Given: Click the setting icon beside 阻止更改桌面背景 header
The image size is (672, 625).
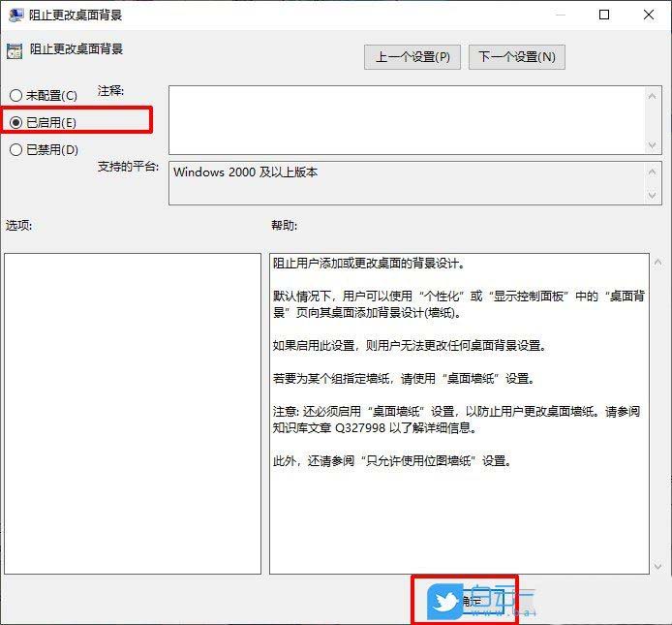Looking at the screenshot, I should [x=14, y=51].
